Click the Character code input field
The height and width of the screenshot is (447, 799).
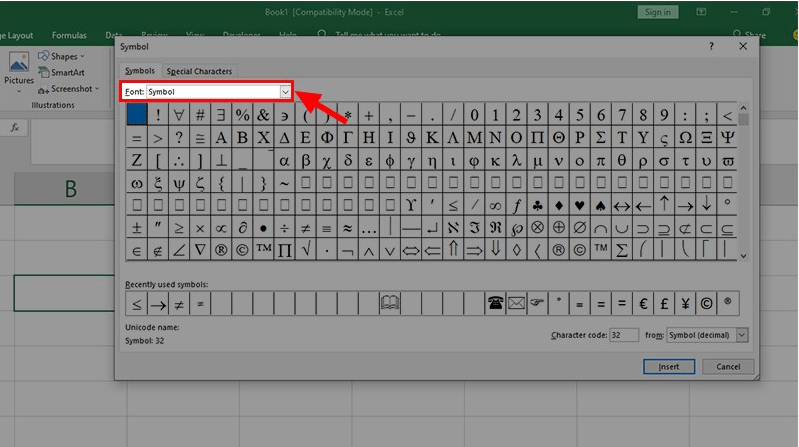pyautogui.click(x=623, y=335)
